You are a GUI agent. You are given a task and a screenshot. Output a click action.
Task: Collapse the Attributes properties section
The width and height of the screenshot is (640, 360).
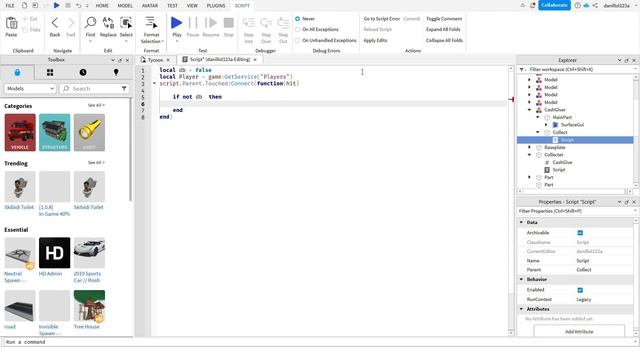click(x=521, y=309)
